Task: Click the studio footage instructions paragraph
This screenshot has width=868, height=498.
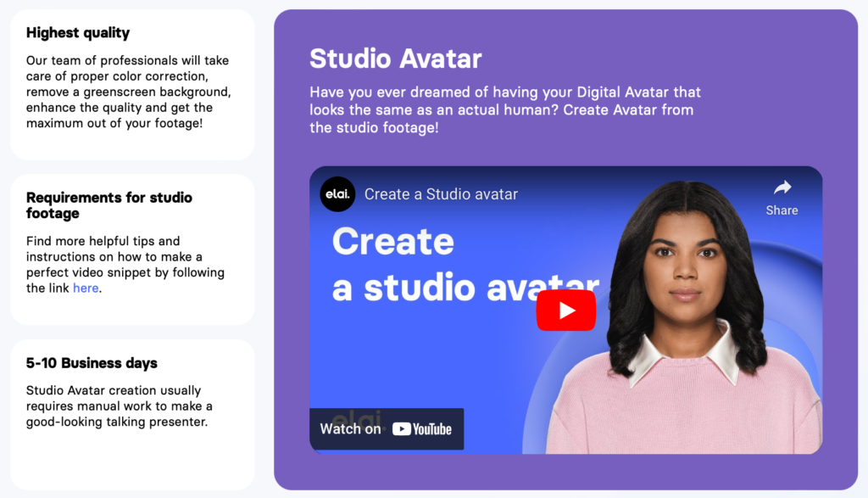Action: coord(125,265)
